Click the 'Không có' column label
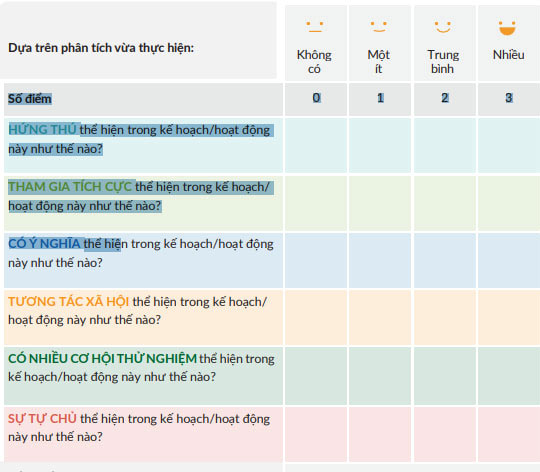 [x=314, y=62]
